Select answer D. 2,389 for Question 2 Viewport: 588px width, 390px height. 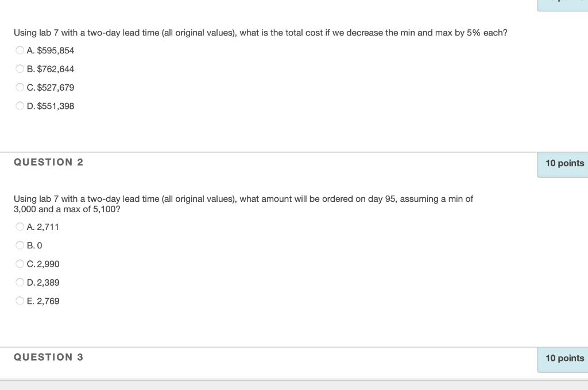(20, 282)
